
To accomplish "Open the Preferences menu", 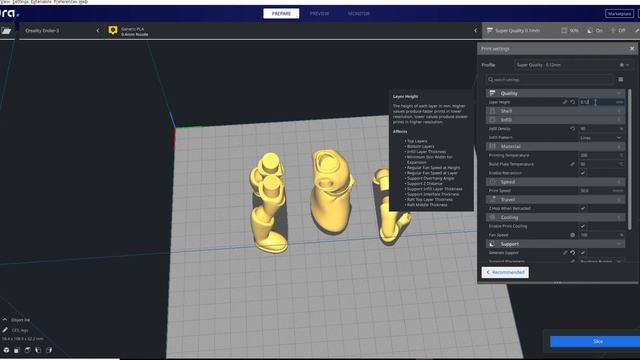I will [x=65, y=2].
